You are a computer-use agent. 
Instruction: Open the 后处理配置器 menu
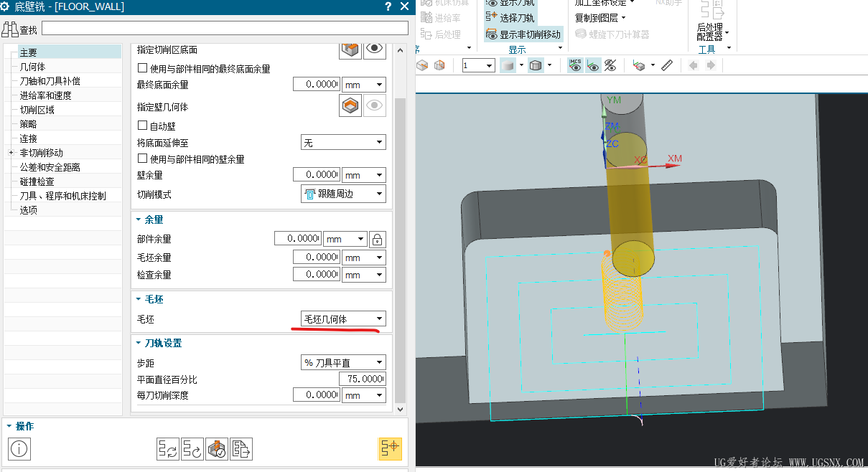point(712,32)
